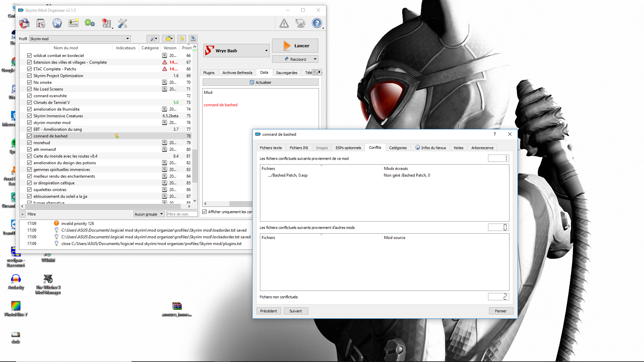Viewport: 644px width, 362px height.
Task: Open the Aucun groupe dropdown
Action: point(149,214)
